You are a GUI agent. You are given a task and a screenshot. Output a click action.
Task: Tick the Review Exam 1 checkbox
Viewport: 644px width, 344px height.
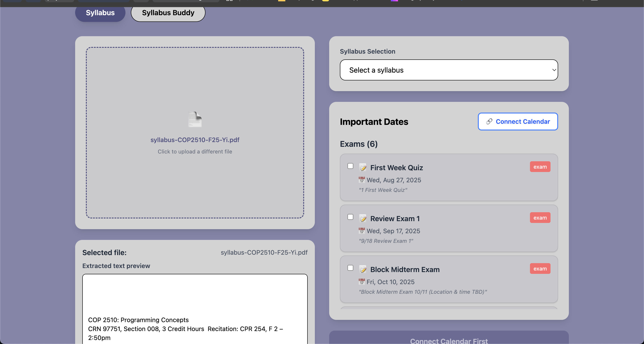[350, 217]
